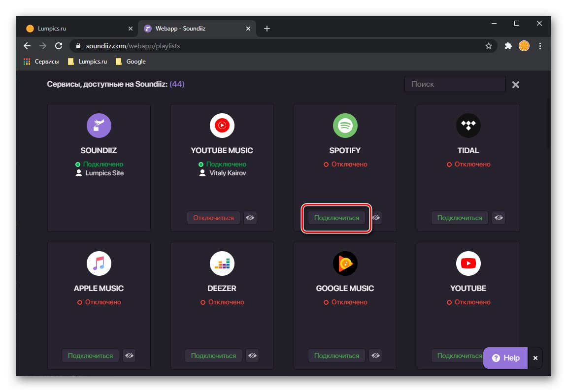Connect Spotify with Подключиться

click(x=336, y=218)
